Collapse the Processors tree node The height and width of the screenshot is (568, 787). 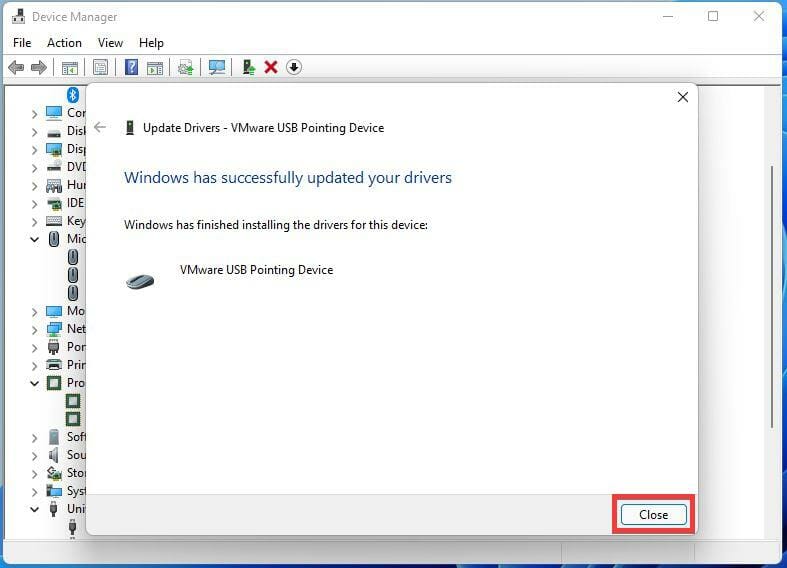[34, 383]
